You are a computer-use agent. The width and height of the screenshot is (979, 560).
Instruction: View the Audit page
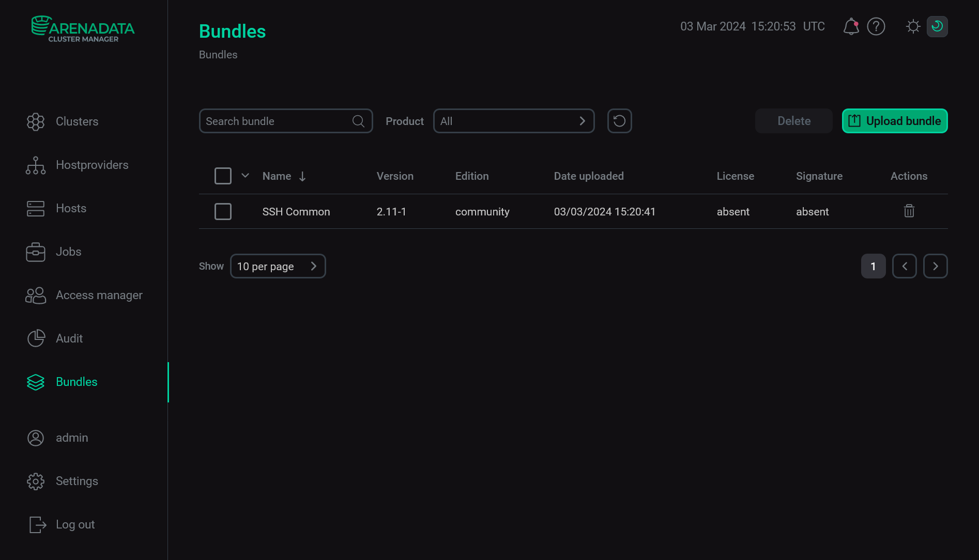tap(69, 338)
